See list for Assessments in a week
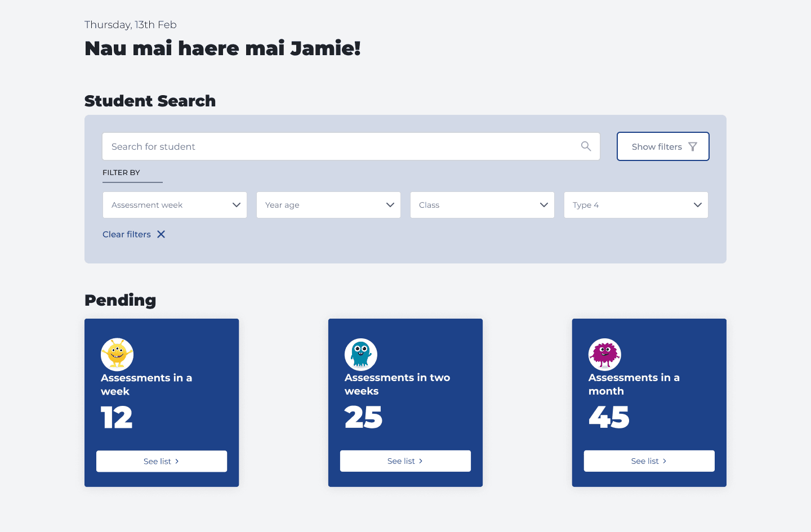Viewport: 811px width, 532px height. 162,461
